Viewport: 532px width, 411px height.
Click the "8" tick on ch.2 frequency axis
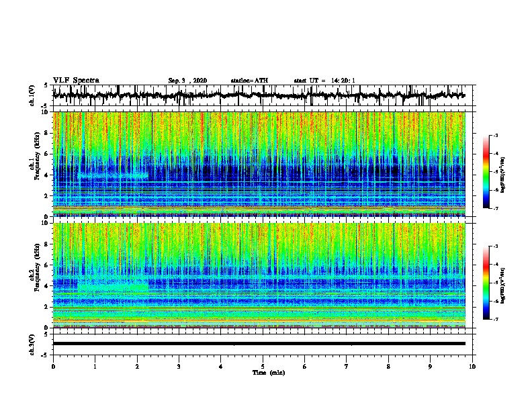[x=47, y=244]
